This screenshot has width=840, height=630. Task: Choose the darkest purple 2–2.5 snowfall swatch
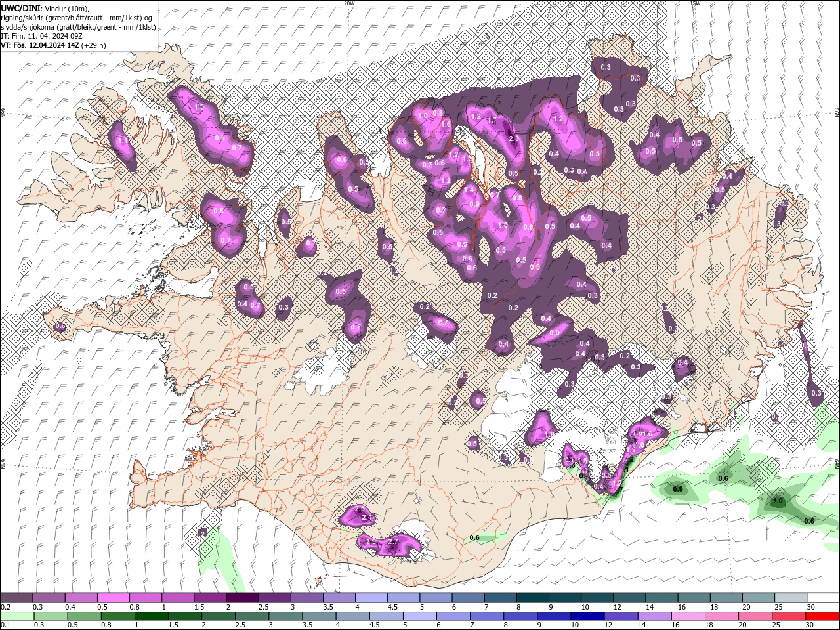[242, 598]
